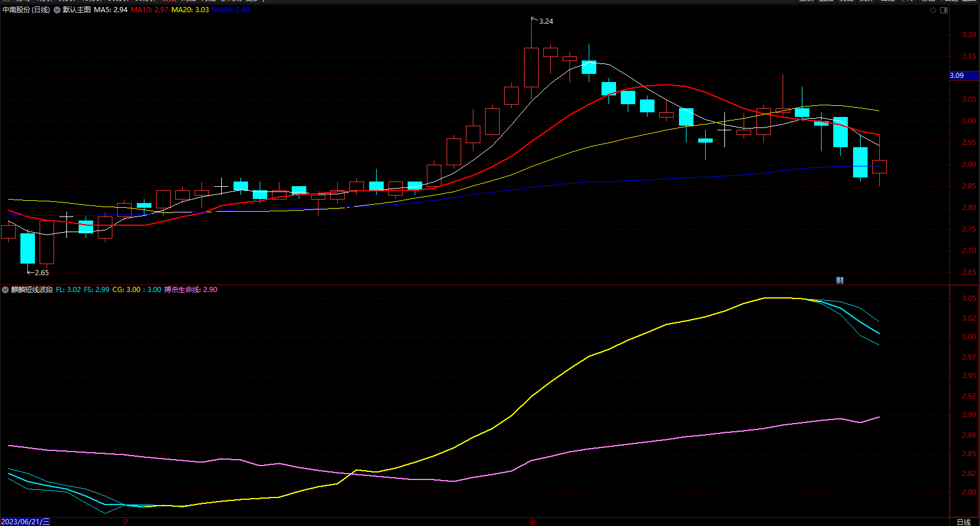Toggle the side panel layout icon

point(944,10)
